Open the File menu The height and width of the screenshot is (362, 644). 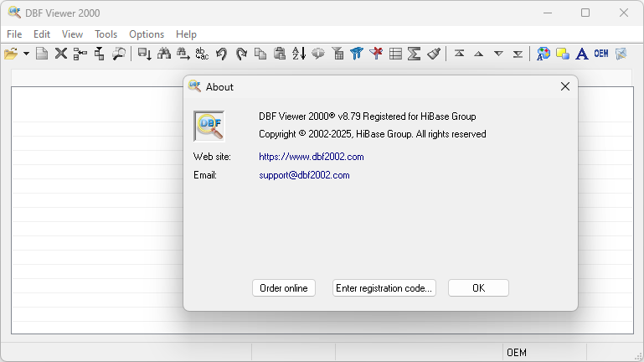(14, 34)
